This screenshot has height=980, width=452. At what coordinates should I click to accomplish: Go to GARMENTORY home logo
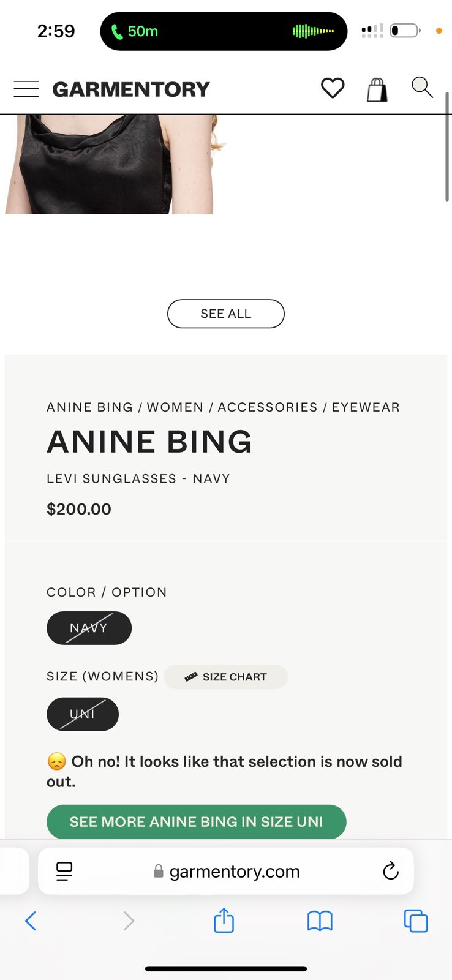pos(131,89)
